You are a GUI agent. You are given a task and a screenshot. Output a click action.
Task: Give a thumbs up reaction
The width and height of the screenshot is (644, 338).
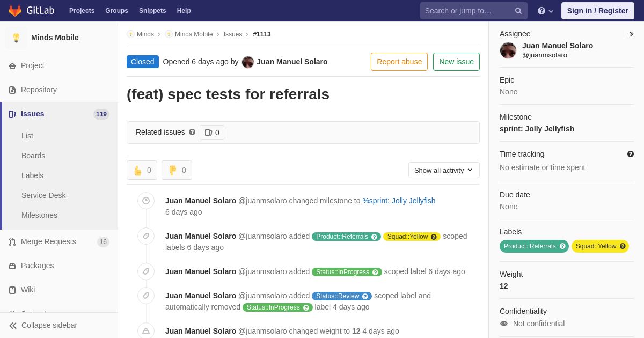142,170
